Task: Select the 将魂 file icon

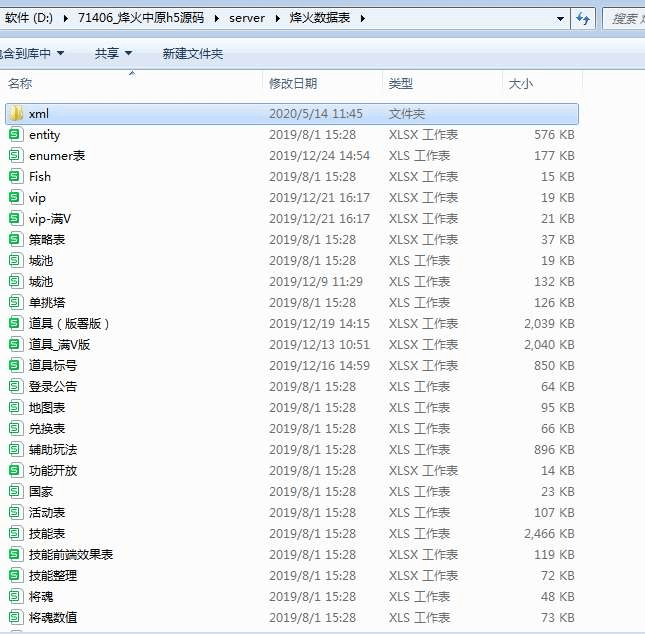Action: tap(15, 597)
